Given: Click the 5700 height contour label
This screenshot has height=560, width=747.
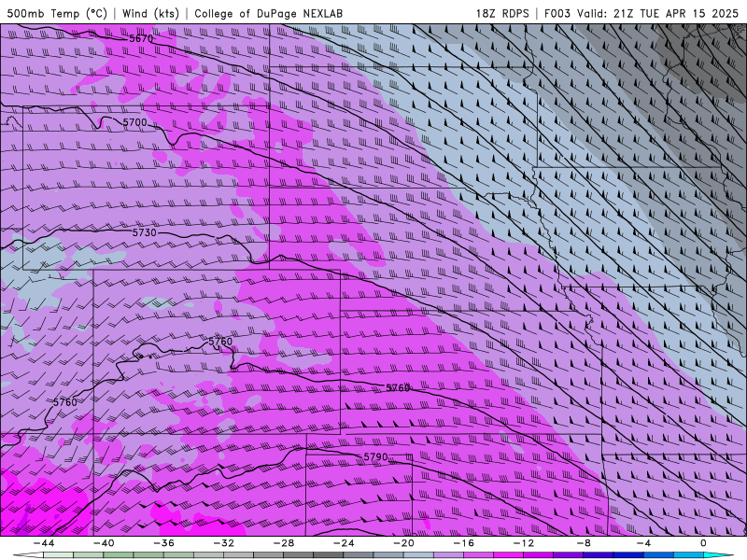Looking at the screenshot, I should tap(134, 122).
